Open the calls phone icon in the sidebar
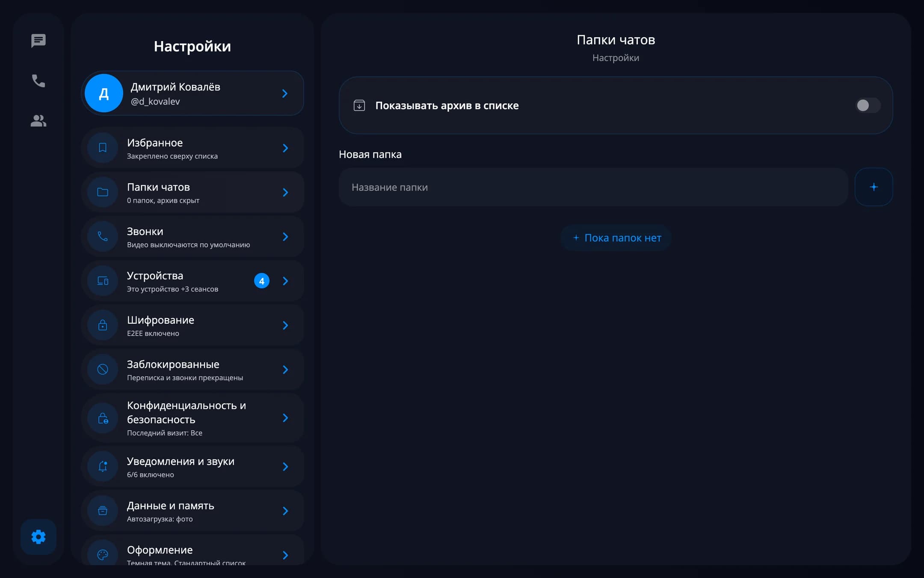Image resolution: width=924 pixels, height=578 pixels. [x=38, y=80]
